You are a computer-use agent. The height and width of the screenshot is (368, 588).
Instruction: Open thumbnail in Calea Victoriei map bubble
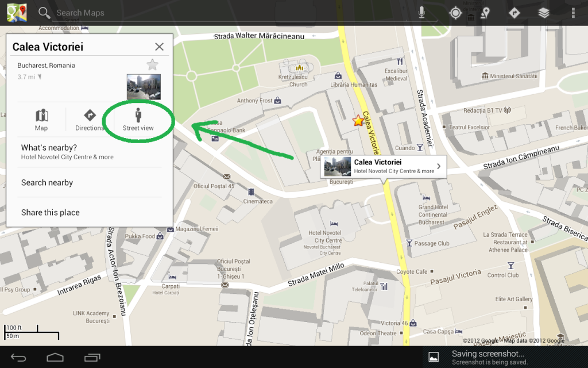[x=338, y=166]
